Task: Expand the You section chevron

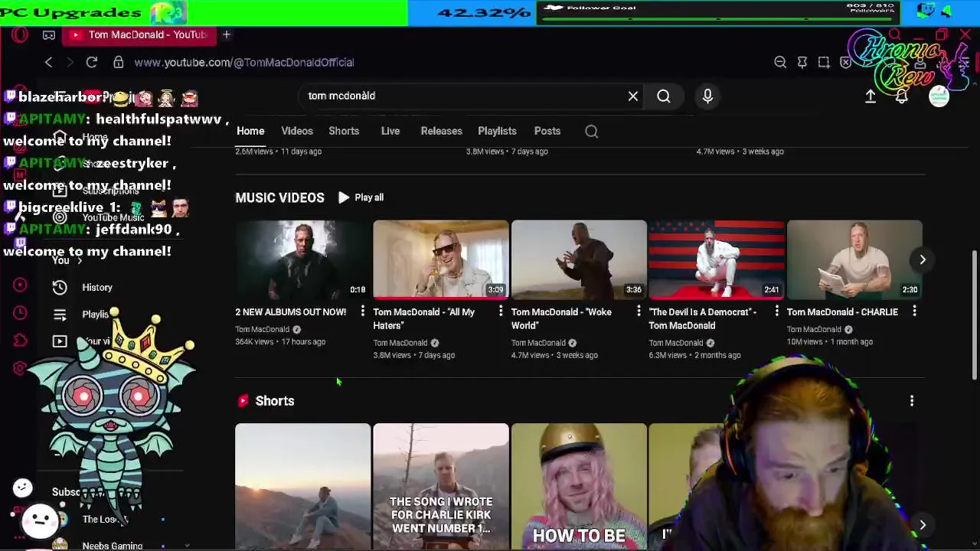Action: pyautogui.click(x=80, y=261)
